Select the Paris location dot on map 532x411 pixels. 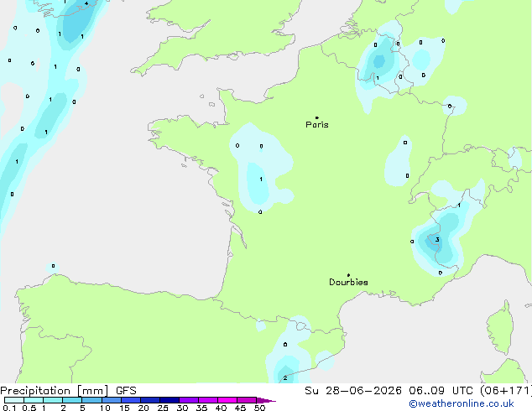[x=317, y=117]
